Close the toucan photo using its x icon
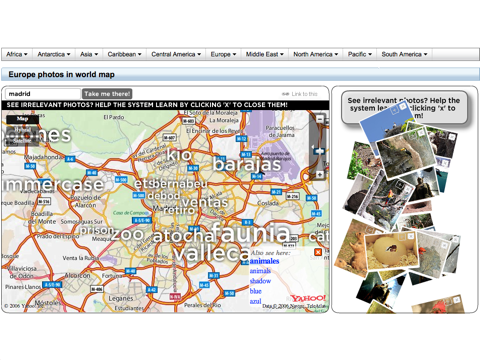This screenshot has height=360, width=480. point(421,133)
